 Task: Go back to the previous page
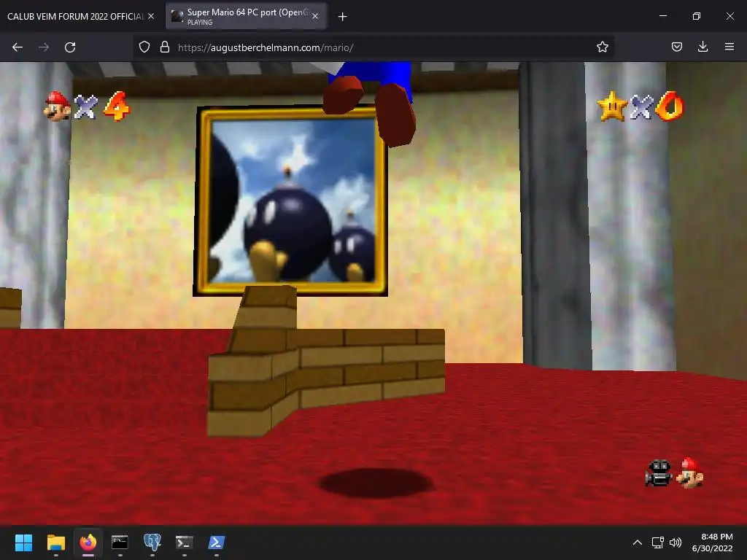[18, 47]
